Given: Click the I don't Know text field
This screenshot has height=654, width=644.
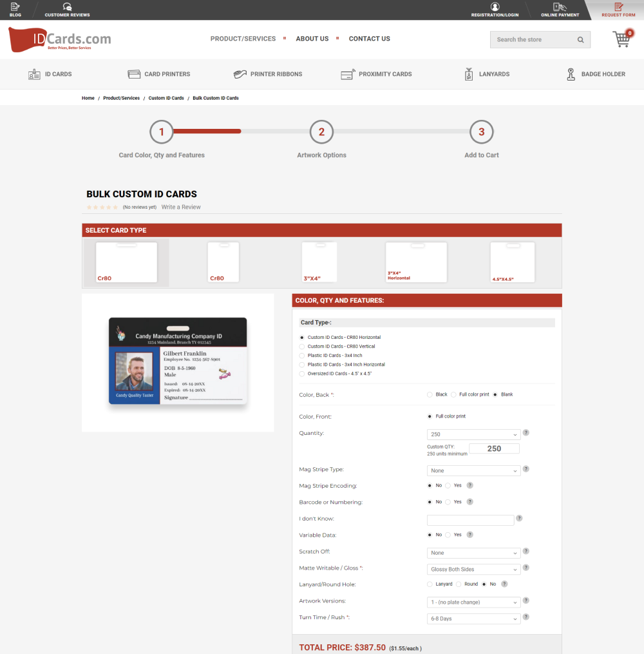Looking at the screenshot, I should 470,520.
